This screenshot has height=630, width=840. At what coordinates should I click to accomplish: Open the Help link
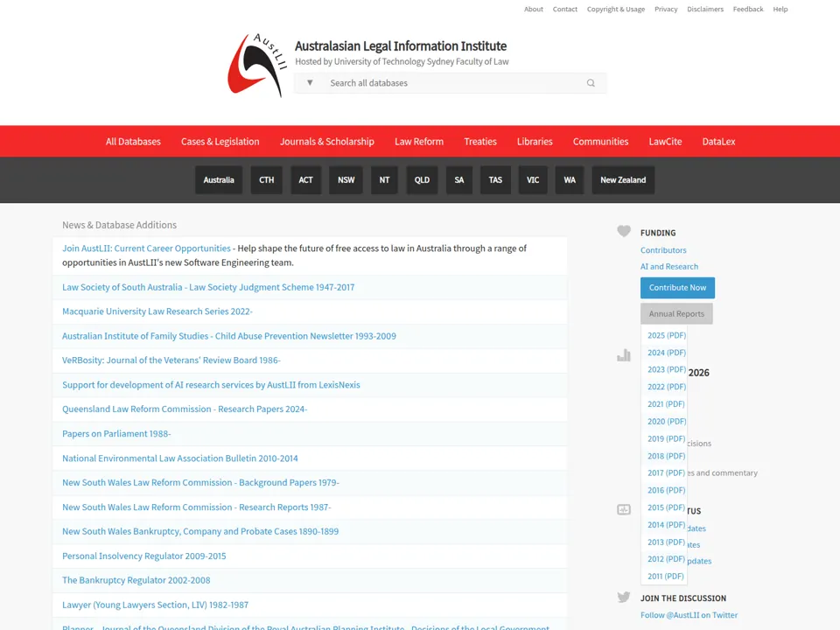point(780,9)
